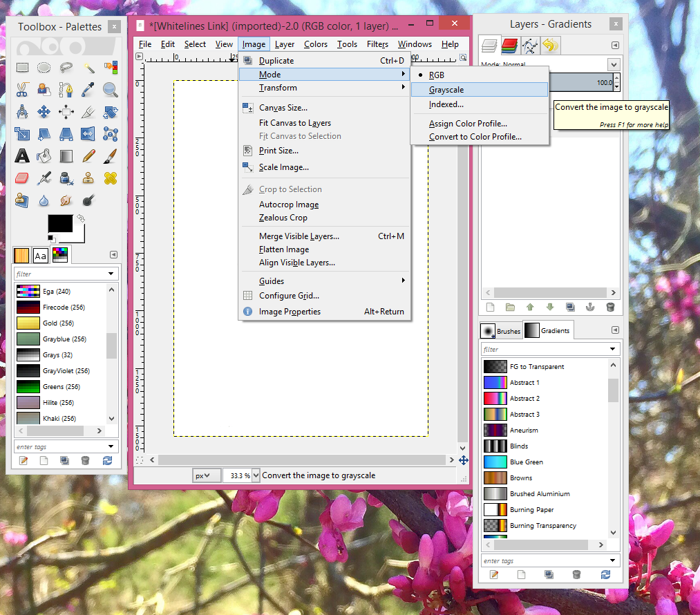Screen dimensions: 700x615
Task: Open the zoom percentage dropdown
Action: [256, 475]
